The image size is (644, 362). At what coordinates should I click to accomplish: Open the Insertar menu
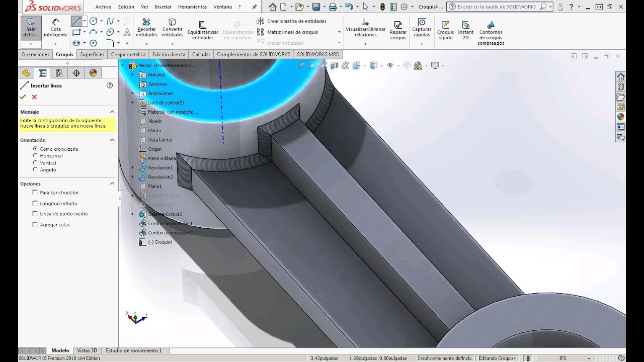point(163,7)
